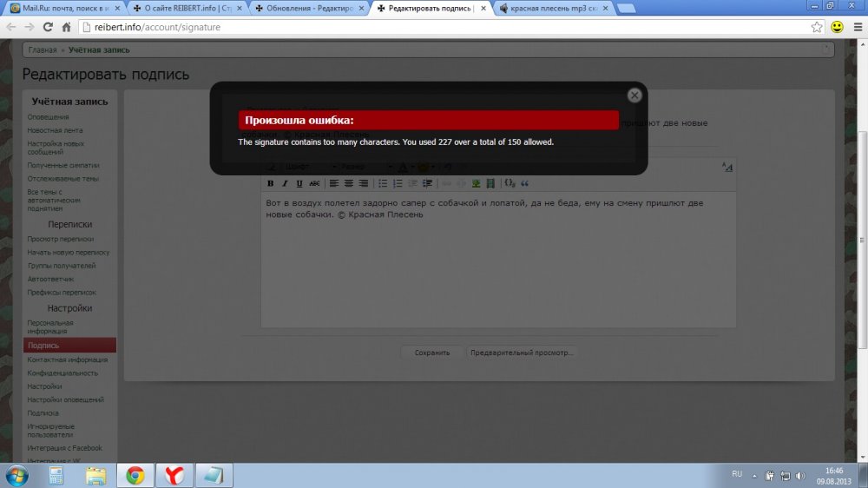Open Группы получателей link
868x488 pixels.
click(x=62, y=266)
